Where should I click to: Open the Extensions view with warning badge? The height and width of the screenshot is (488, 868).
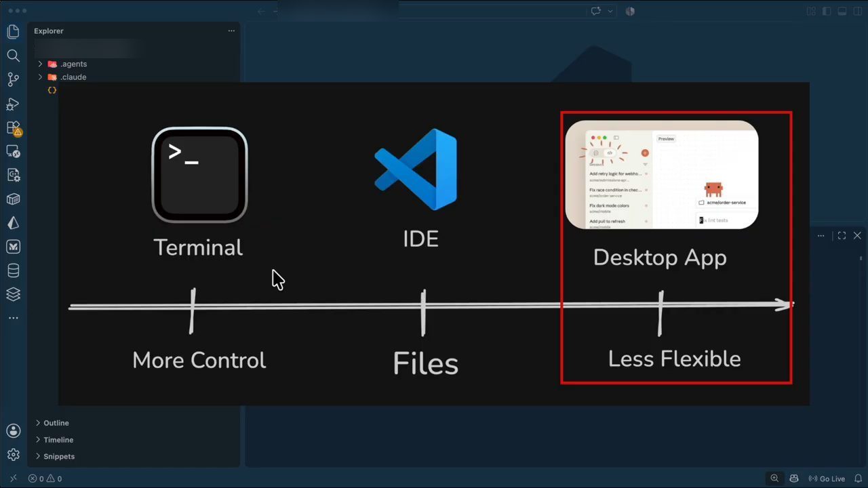click(13, 128)
